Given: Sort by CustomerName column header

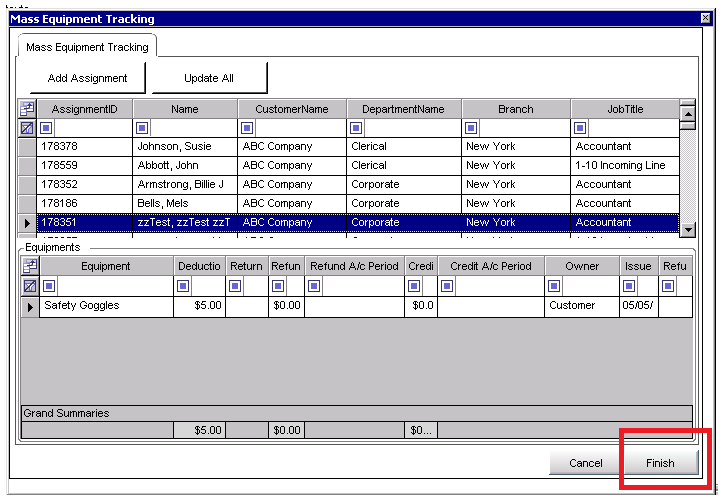Looking at the screenshot, I should pyautogui.click(x=292, y=109).
